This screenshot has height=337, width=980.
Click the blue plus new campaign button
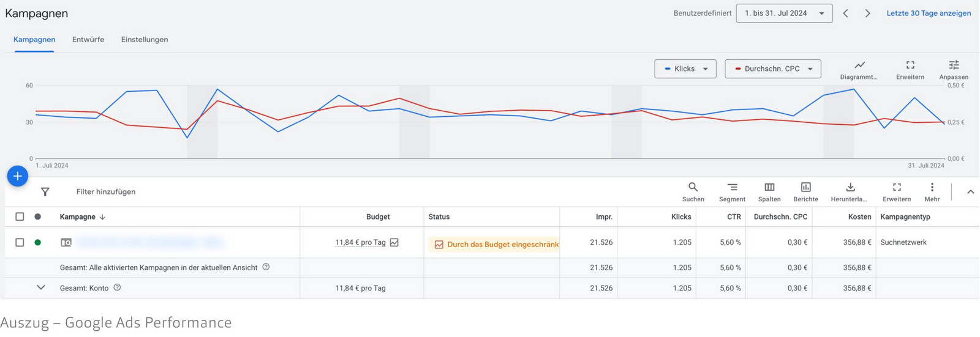(18, 176)
